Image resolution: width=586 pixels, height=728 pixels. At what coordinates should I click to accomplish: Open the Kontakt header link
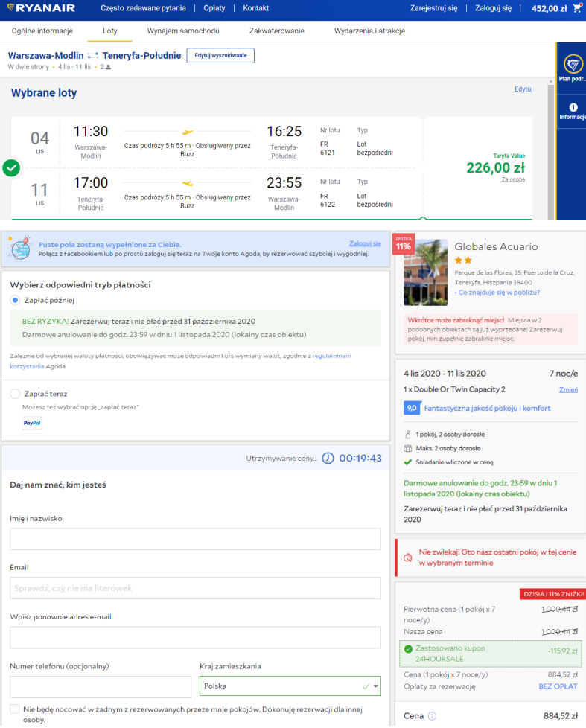[x=256, y=8]
